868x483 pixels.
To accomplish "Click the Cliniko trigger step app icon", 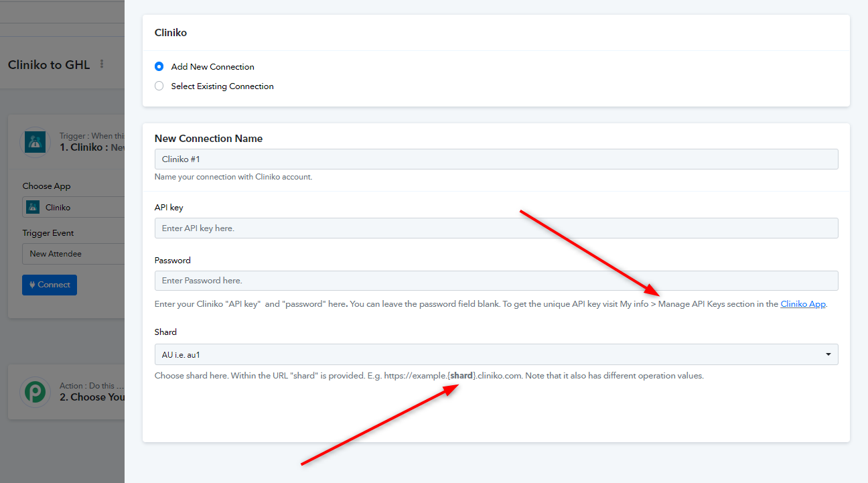I will pyautogui.click(x=35, y=142).
